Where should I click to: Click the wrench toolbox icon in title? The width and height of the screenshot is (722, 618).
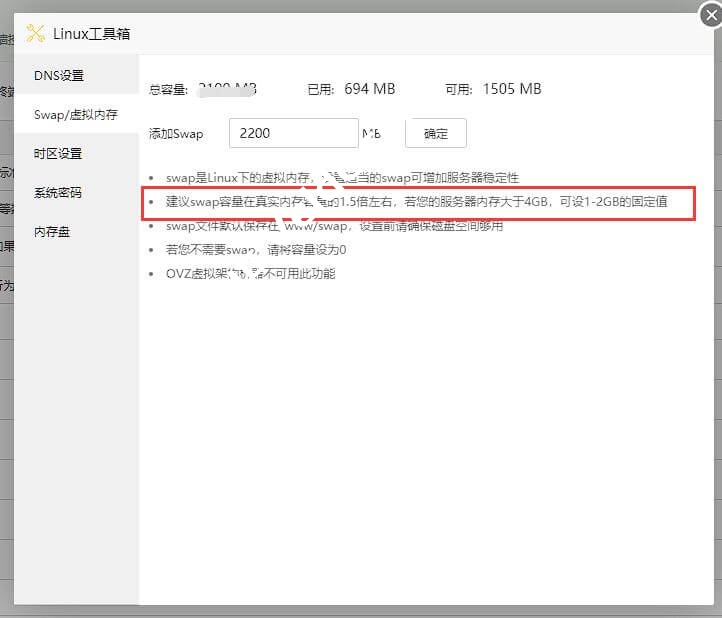36,33
